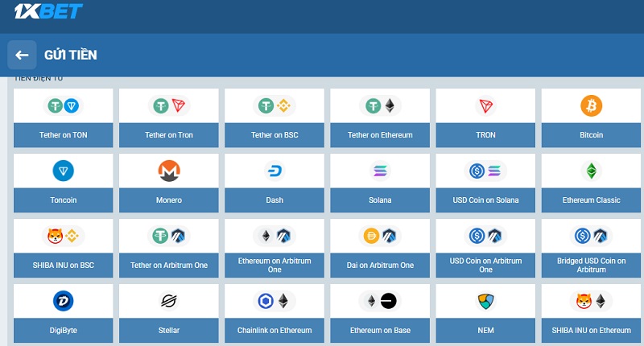Select the NEM icon
Screen dimensions: 644x346
tap(485, 301)
